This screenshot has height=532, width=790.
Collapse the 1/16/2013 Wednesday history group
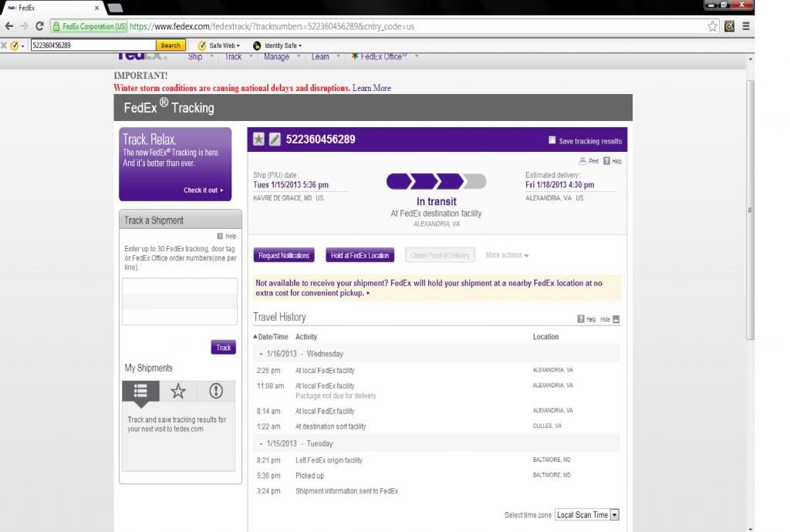262,354
